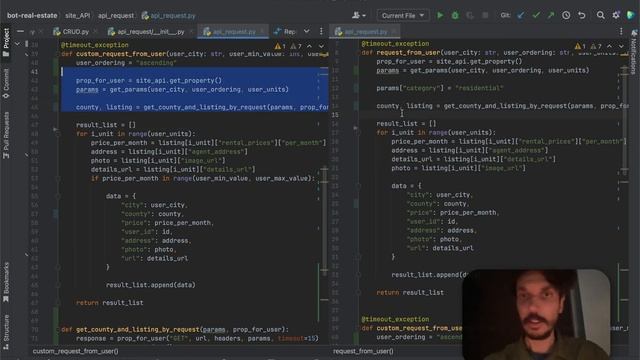Switch to the Rep... tab
The width and height of the screenshot is (640, 360).
[285, 31]
